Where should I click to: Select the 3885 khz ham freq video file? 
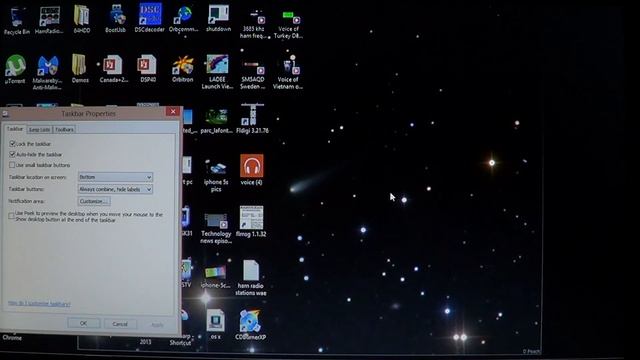pos(253,24)
